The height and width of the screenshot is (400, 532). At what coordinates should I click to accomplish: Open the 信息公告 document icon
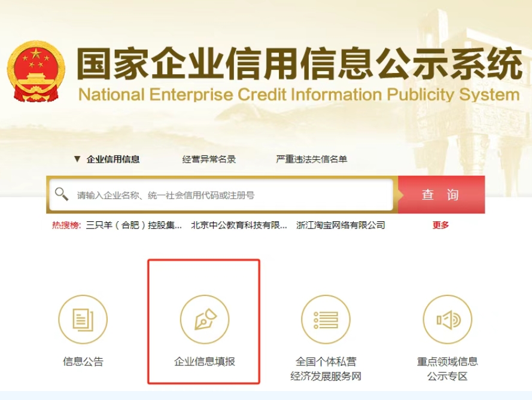click(83, 319)
